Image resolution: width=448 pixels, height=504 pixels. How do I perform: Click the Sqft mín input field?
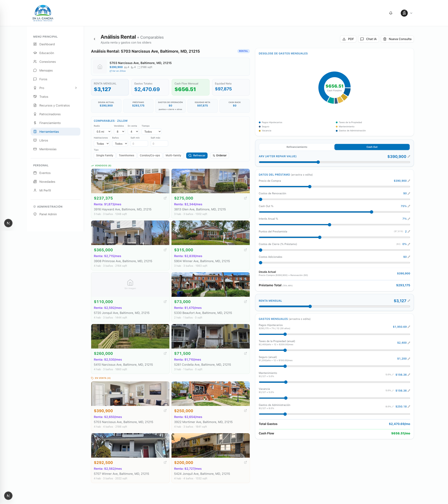click(x=139, y=144)
